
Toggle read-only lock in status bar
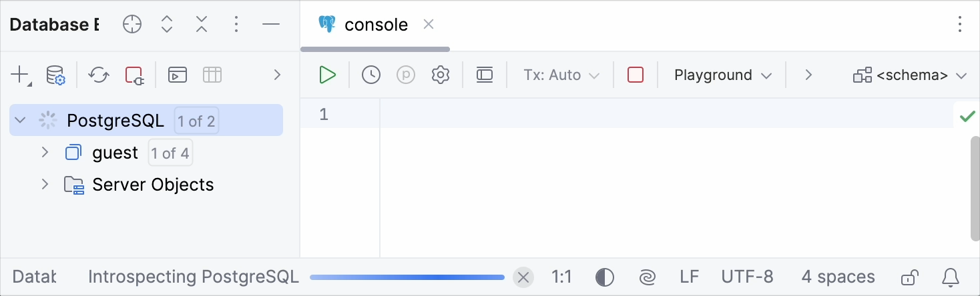909,277
